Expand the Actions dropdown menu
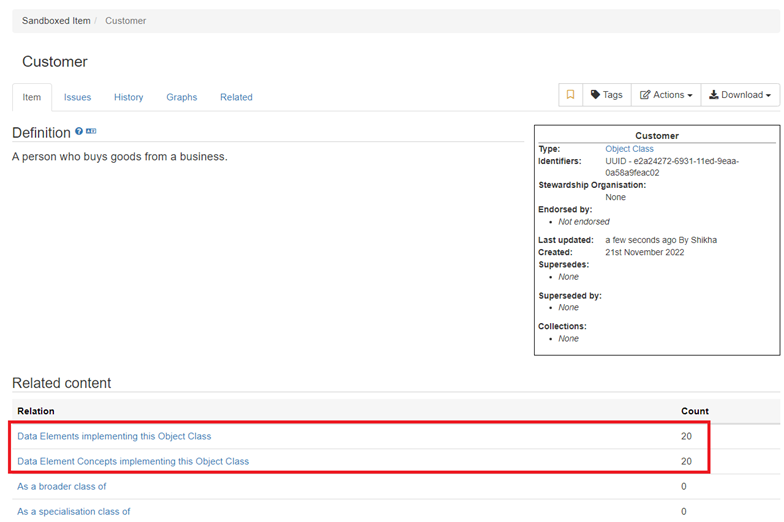The width and height of the screenshot is (784, 522). 666,95
